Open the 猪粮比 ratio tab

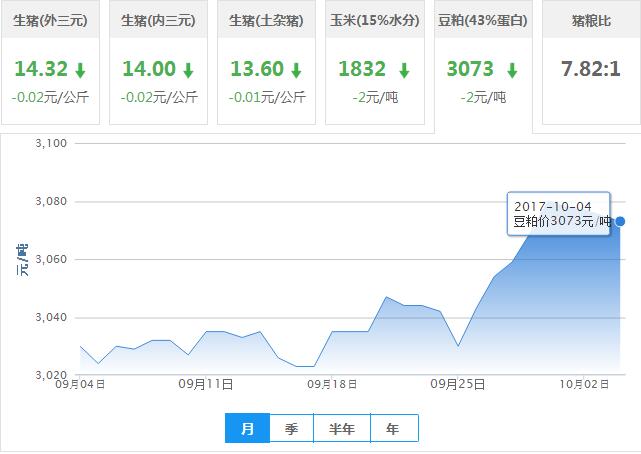point(591,62)
